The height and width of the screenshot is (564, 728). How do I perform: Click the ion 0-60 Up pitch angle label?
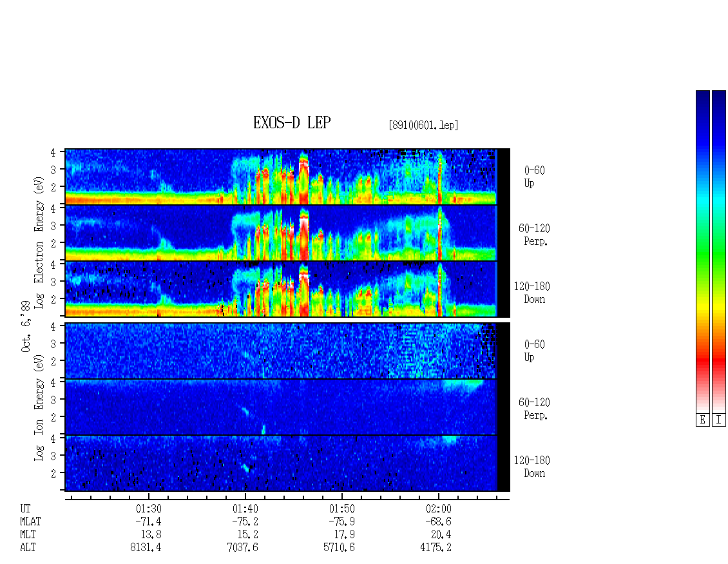tap(534, 351)
